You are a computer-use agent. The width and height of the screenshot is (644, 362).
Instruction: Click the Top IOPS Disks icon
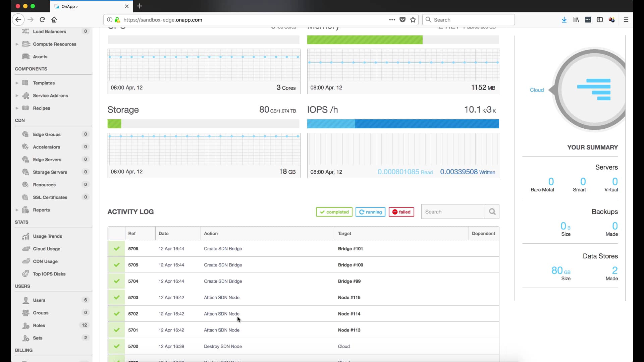[x=25, y=274]
